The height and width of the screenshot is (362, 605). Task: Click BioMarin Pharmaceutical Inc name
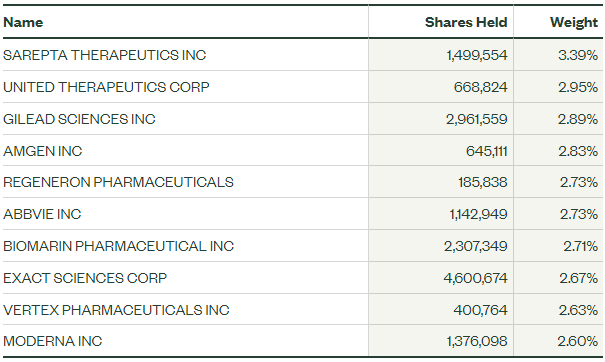pos(118,246)
